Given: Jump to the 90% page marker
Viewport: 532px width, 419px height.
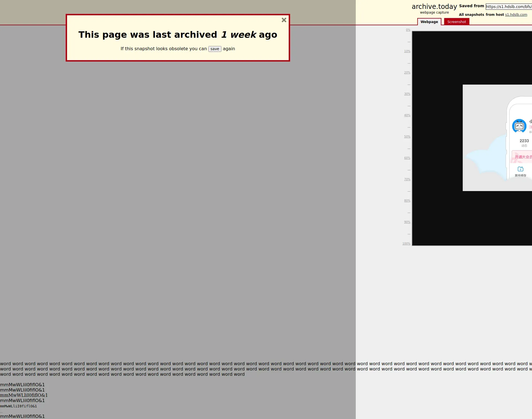Looking at the screenshot, I should [x=407, y=222].
